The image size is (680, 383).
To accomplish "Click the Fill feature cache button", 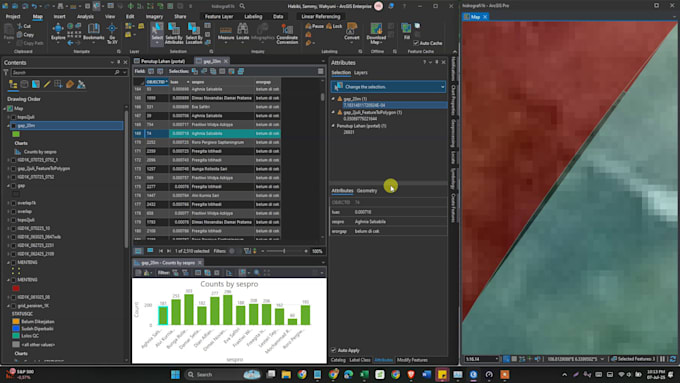I will click(x=406, y=32).
